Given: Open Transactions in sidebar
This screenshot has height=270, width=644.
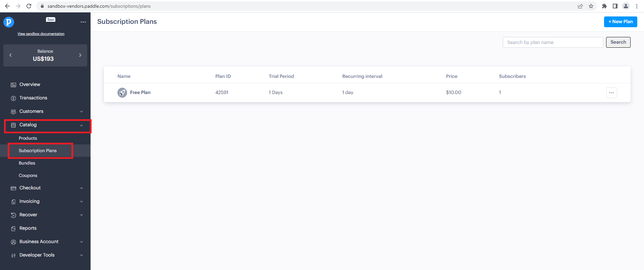Looking at the screenshot, I should coord(33,98).
